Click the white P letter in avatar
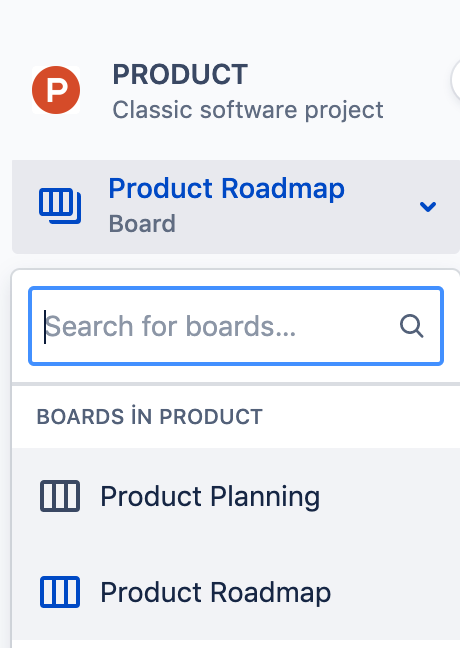460x648 pixels. [x=57, y=90]
